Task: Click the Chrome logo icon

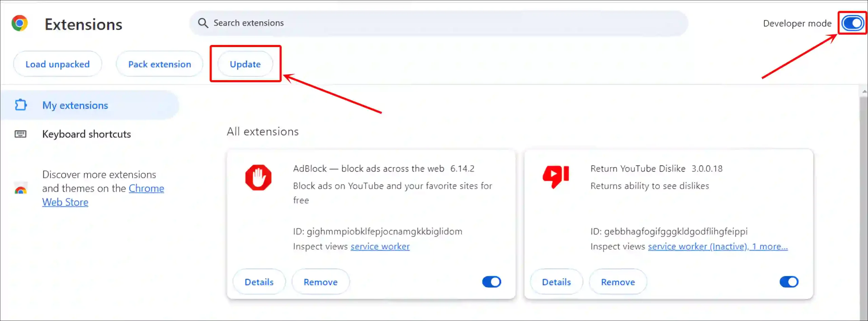Action: (20, 23)
